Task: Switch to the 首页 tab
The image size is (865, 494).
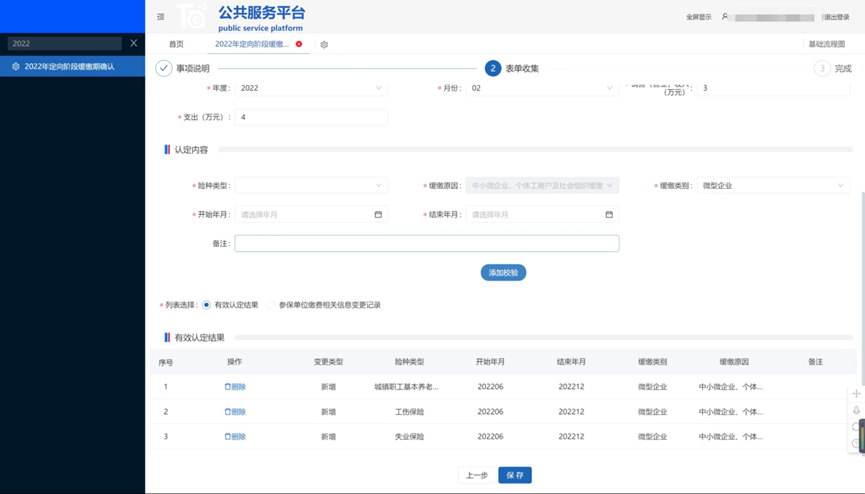Action: click(x=176, y=45)
